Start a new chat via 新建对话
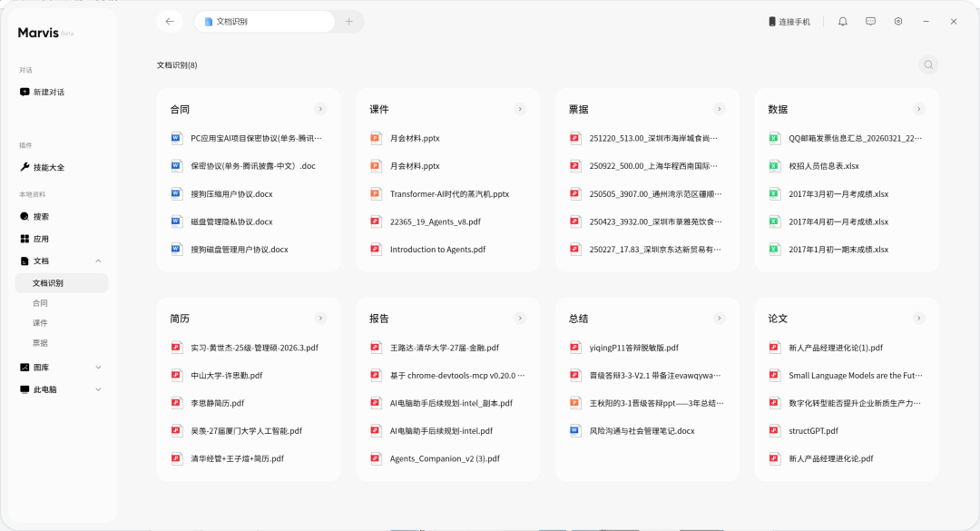The width and height of the screenshot is (980, 531). [x=43, y=92]
